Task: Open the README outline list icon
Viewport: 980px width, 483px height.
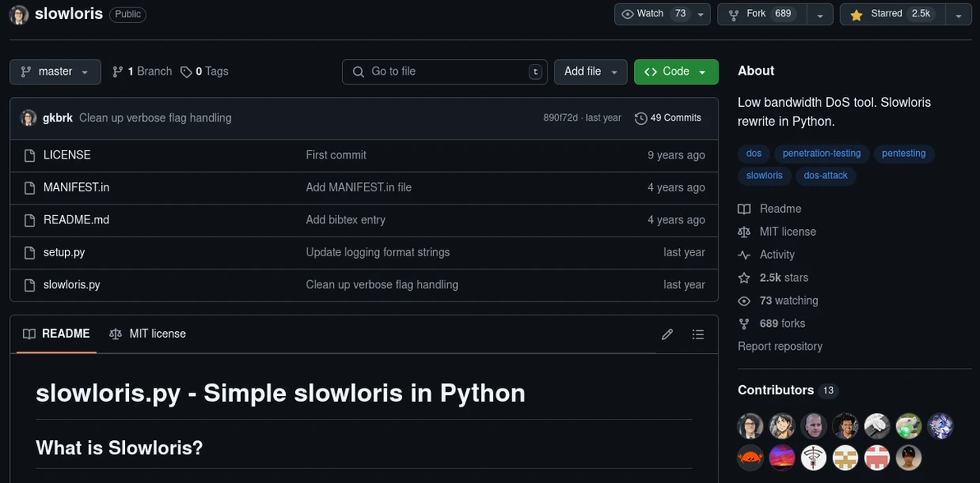Action: click(x=698, y=334)
